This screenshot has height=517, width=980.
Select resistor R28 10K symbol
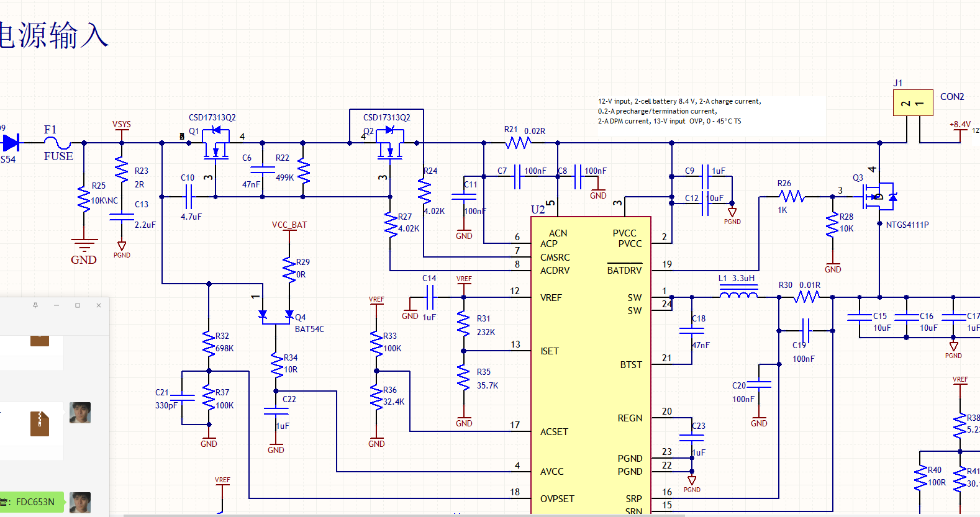[832, 224]
